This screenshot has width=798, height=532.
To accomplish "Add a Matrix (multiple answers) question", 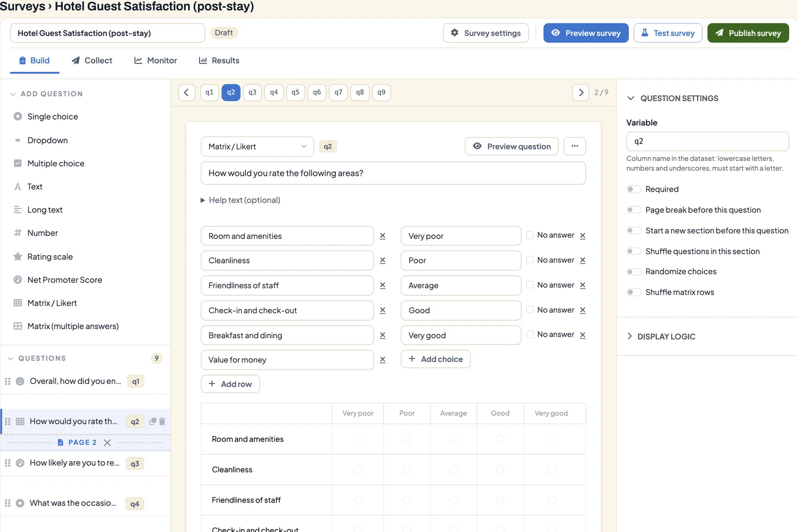I will tap(73, 326).
